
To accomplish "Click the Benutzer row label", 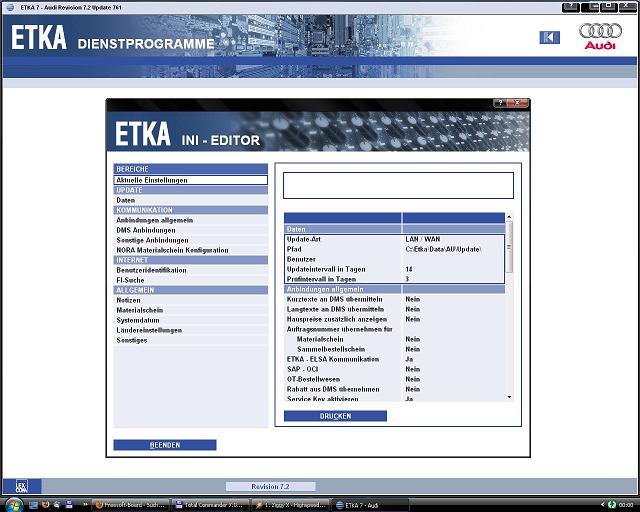I will coord(301,259).
